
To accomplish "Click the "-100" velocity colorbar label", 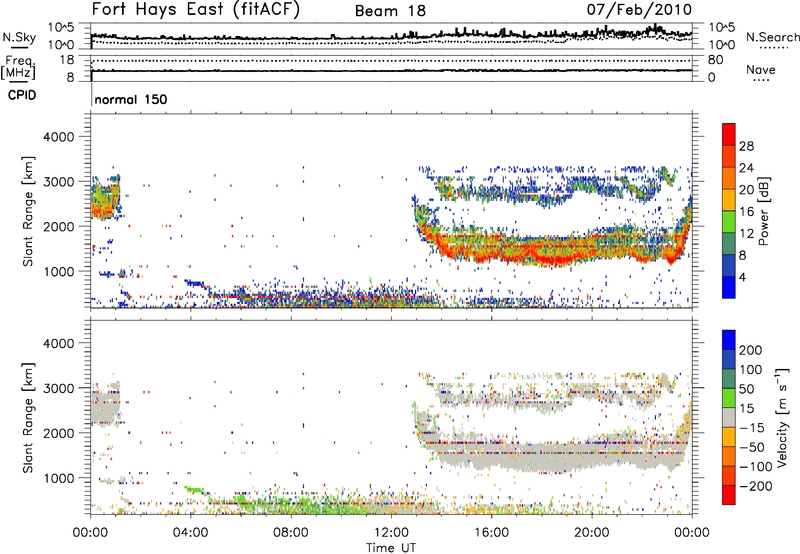I will coord(755,467).
